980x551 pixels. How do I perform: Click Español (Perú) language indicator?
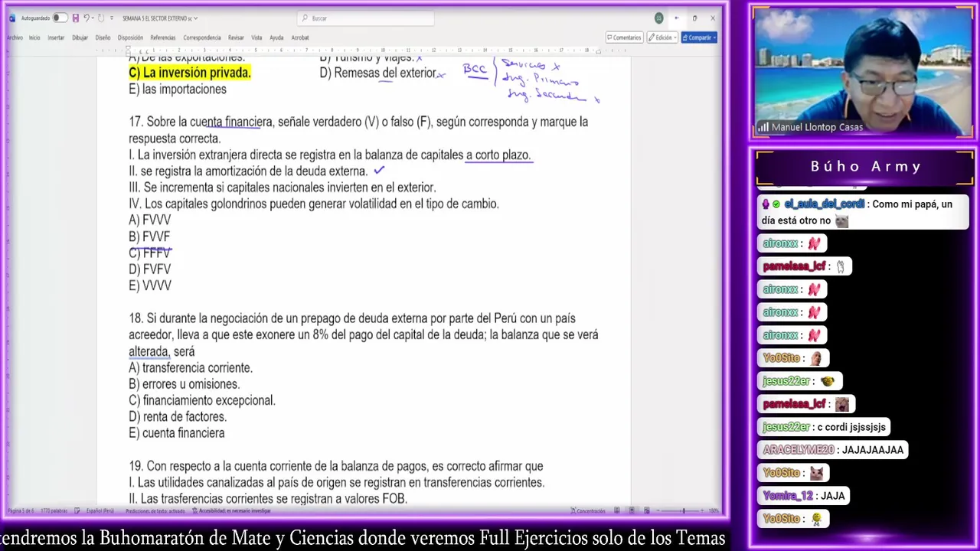[x=100, y=510]
